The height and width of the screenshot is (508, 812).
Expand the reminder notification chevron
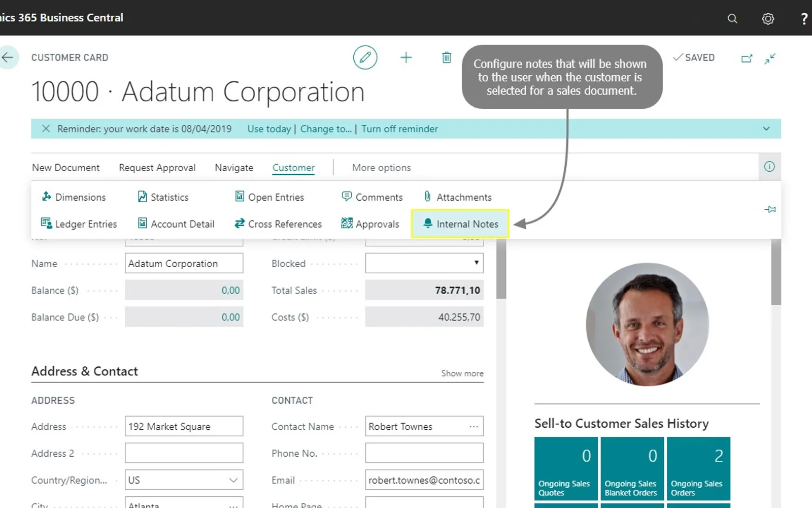[766, 129]
